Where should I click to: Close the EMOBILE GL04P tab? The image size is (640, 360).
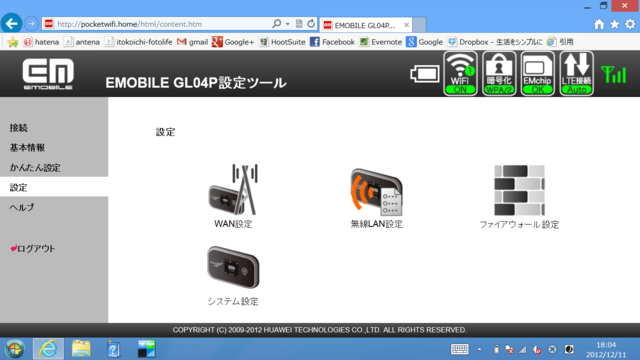click(x=406, y=25)
